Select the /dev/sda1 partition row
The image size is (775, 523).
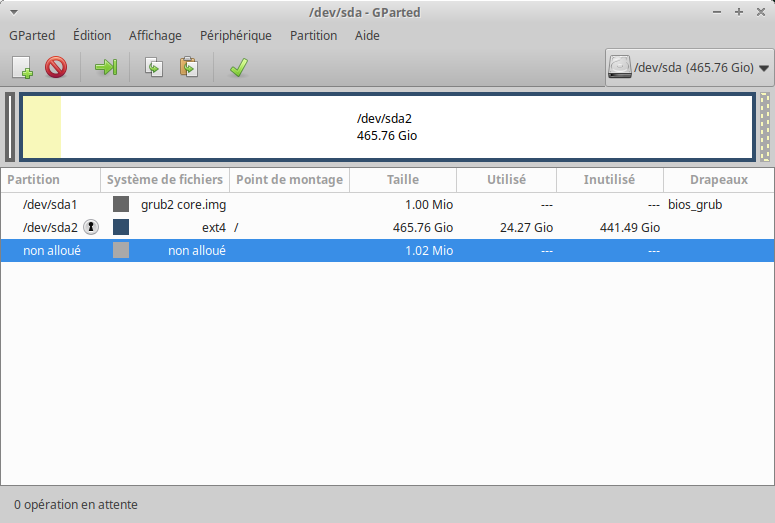(x=388, y=204)
